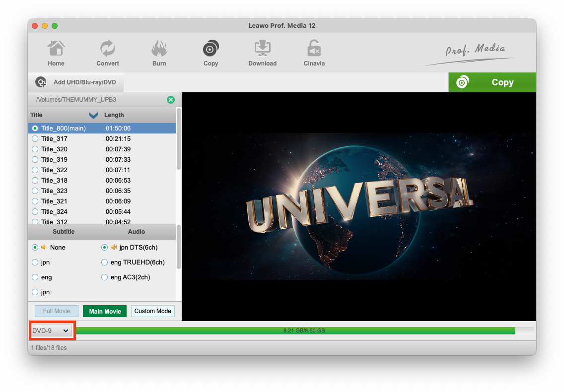Select Title_800(main) radio button

pyautogui.click(x=35, y=129)
